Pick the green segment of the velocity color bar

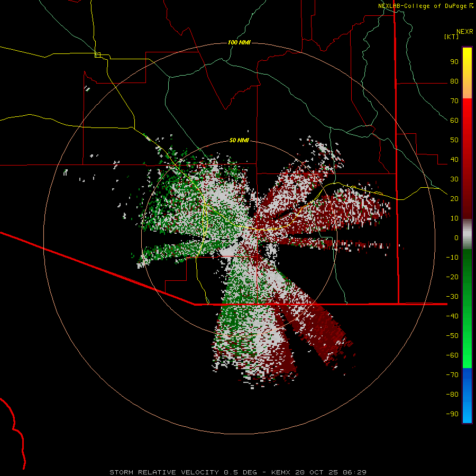[x=467, y=308]
